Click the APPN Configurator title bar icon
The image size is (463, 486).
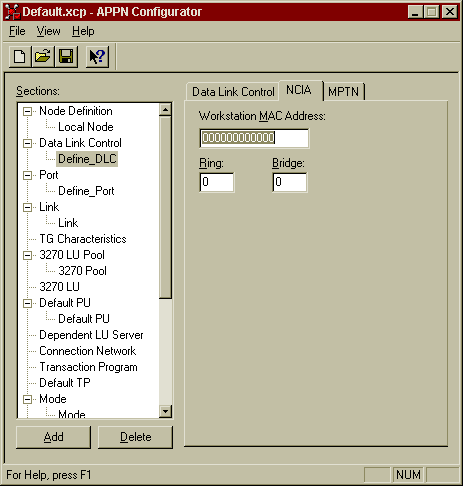click(x=12, y=12)
